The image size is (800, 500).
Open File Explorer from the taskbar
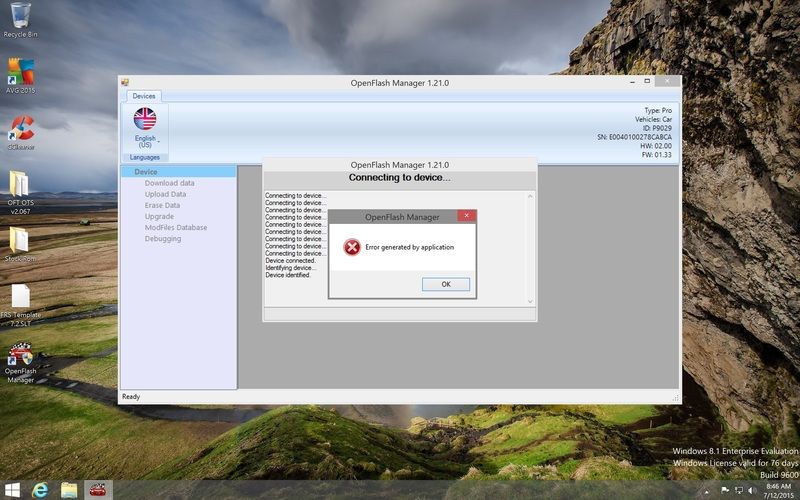(69, 489)
